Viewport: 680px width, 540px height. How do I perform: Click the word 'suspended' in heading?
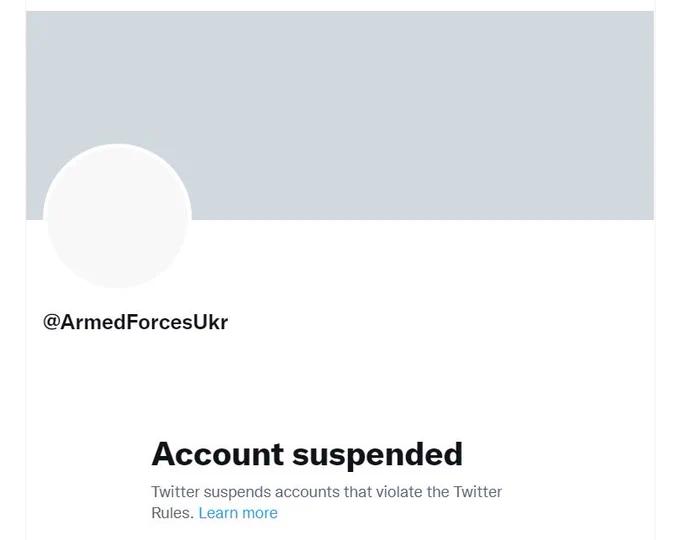(377, 455)
